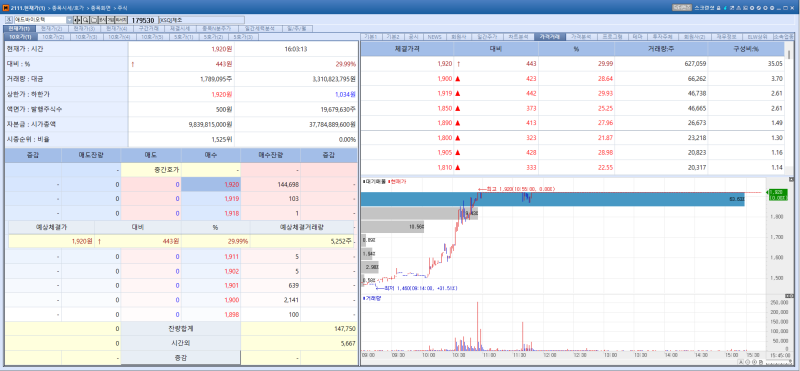Screen dimensions: 800x371
Task: Click the 거래량:주 column header
Action: tap(661, 50)
